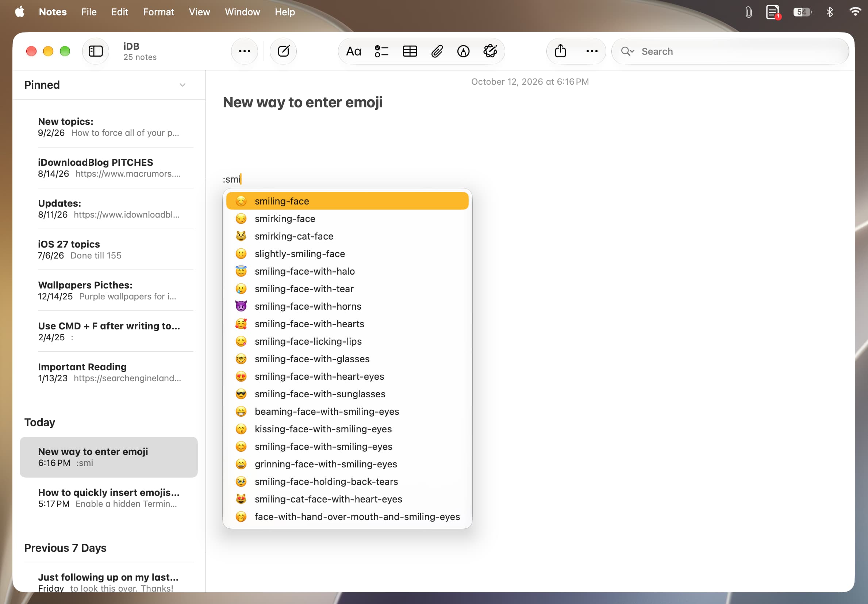The height and width of the screenshot is (604, 868).
Task: Select grinning-face-with-smiling-eyes suggestion
Action: click(x=347, y=464)
